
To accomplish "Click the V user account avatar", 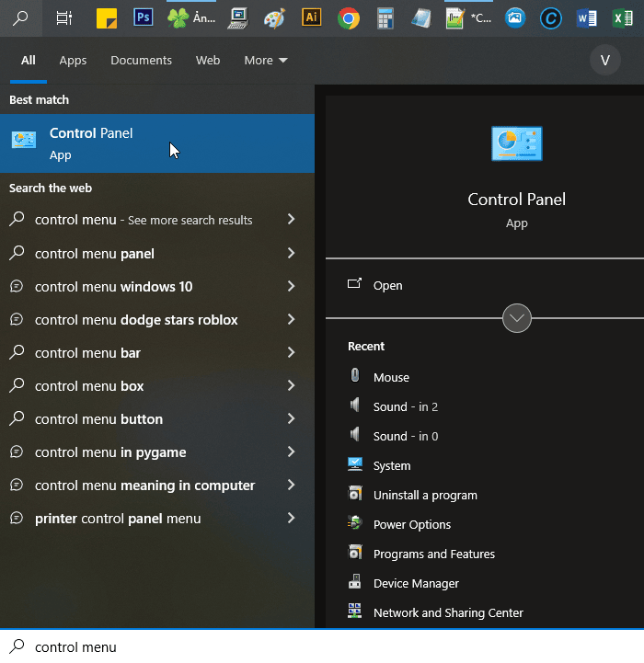I will (x=605, y=60).
